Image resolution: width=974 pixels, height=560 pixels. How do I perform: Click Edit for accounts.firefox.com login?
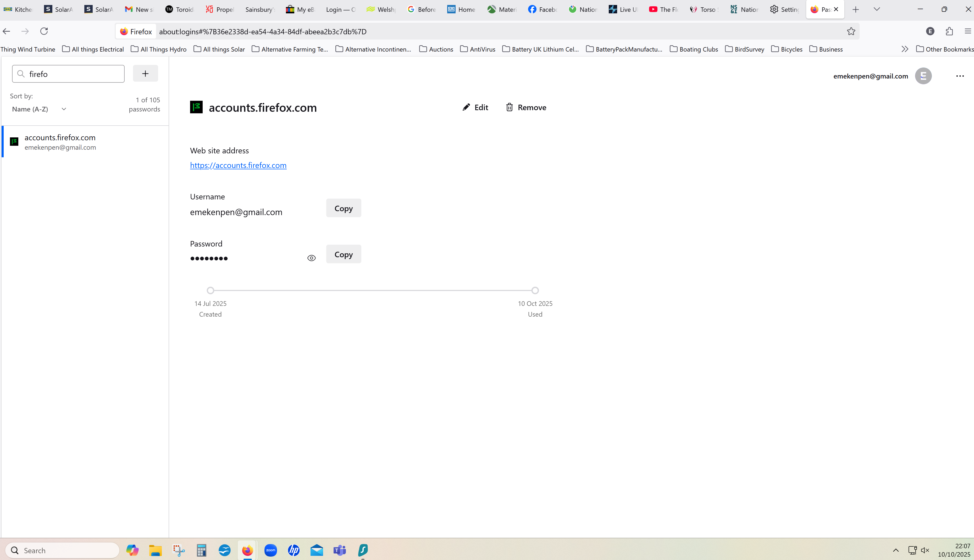tap(475, 107)
